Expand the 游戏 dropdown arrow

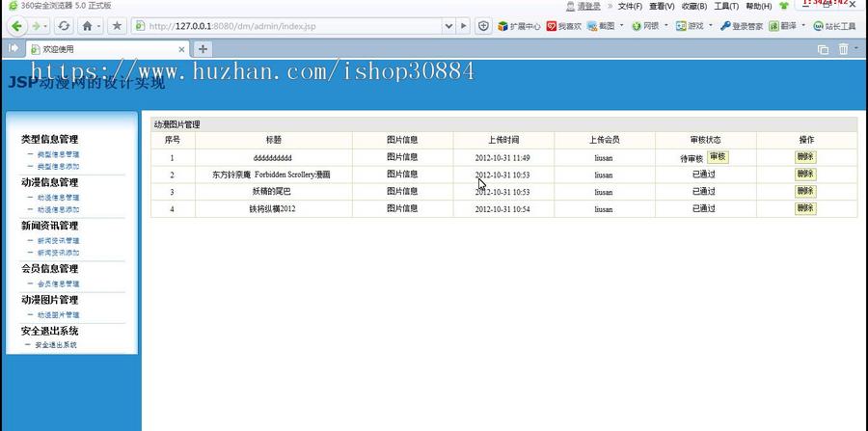coord(710,25)
